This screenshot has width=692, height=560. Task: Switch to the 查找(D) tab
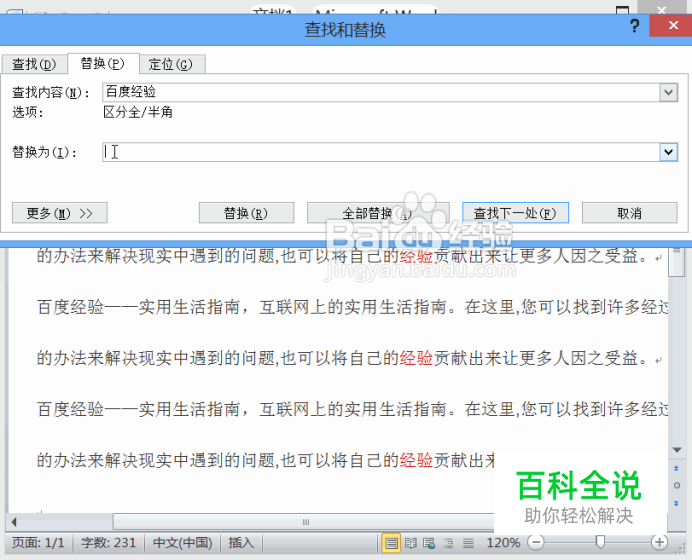34,64
